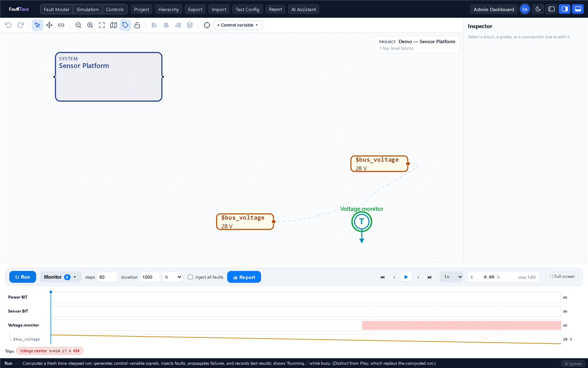Viewport: 588px width, 368px height.
Task: Activate the move/pan tool
Action: 49,25
